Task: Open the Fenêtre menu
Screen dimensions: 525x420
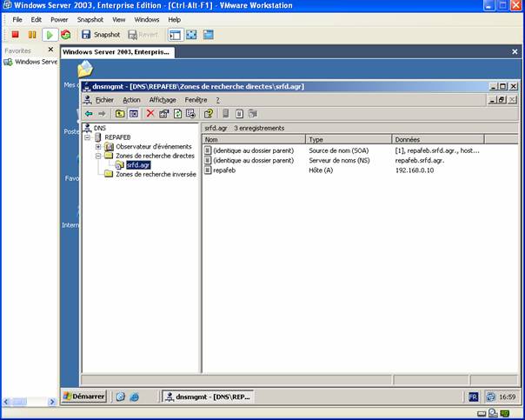Action: tap(196, 100)
